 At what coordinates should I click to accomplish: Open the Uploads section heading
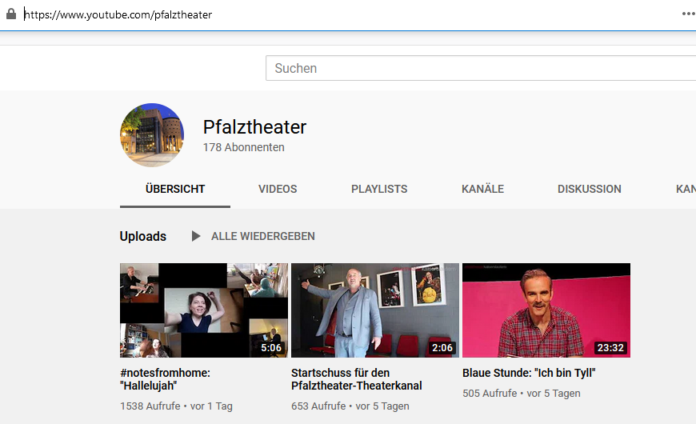pos(143,236)
